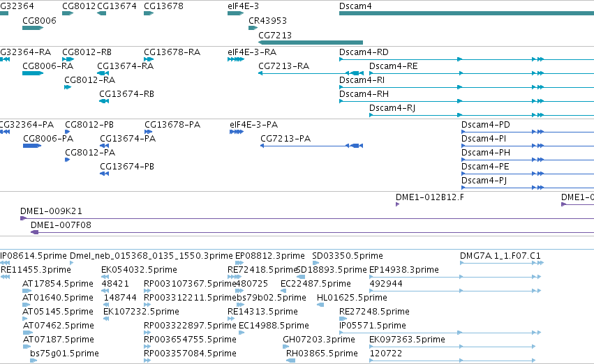This screenshot has width=594, height=364.
Task: Select the CG13678-PA protein
Action: click(x=149, y=132)
